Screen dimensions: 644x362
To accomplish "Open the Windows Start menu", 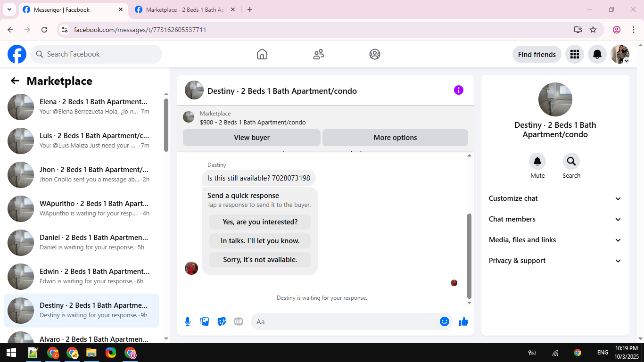I will click(10, 353).
